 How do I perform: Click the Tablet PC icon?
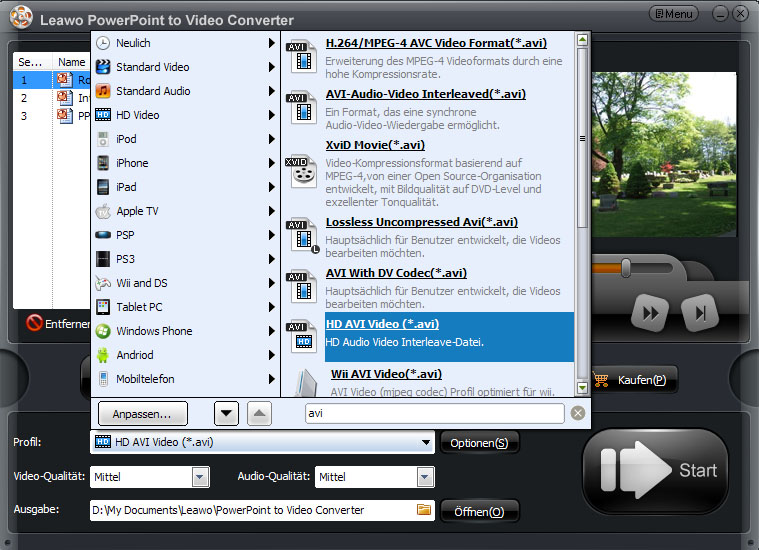tap(103, 307)
